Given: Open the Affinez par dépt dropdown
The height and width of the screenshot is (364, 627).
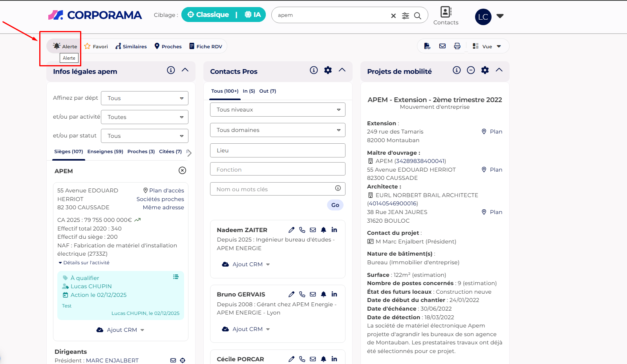Looking at the screenshot, I should 144,98.
